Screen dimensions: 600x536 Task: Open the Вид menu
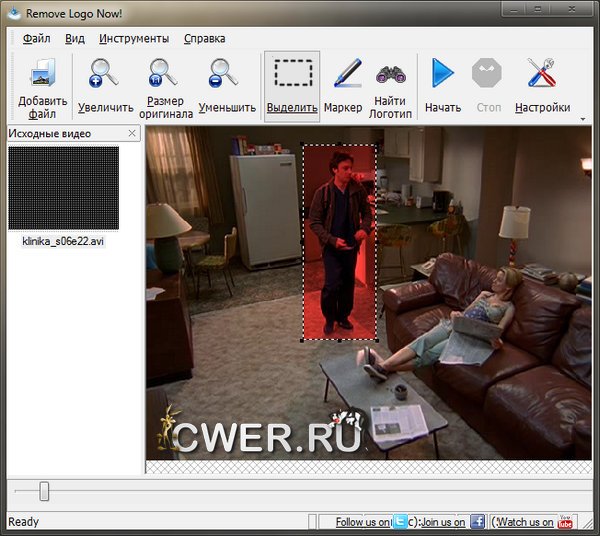tap(75, 39)
